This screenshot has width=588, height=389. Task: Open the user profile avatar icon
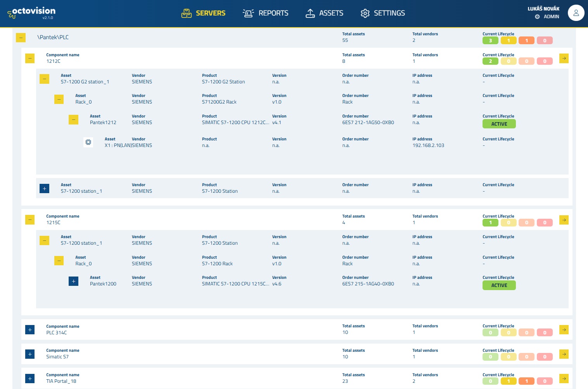(576, 13)
